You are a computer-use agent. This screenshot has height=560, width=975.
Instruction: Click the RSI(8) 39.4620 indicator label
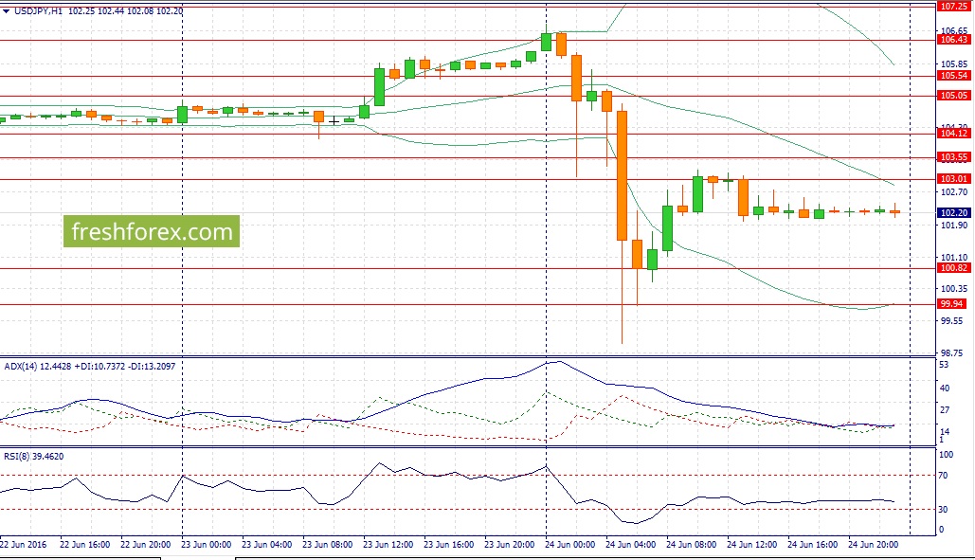tap(33, 457)
